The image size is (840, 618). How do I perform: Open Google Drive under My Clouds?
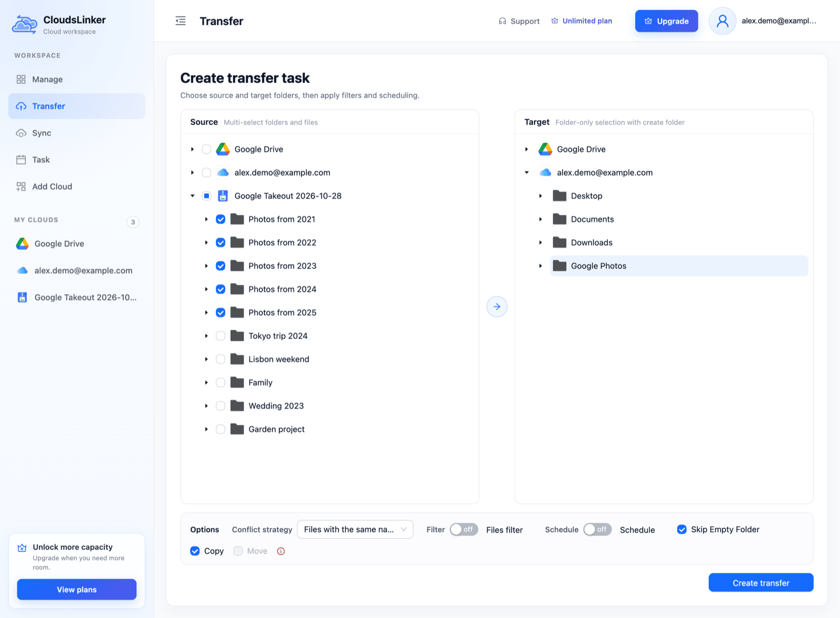77,244
